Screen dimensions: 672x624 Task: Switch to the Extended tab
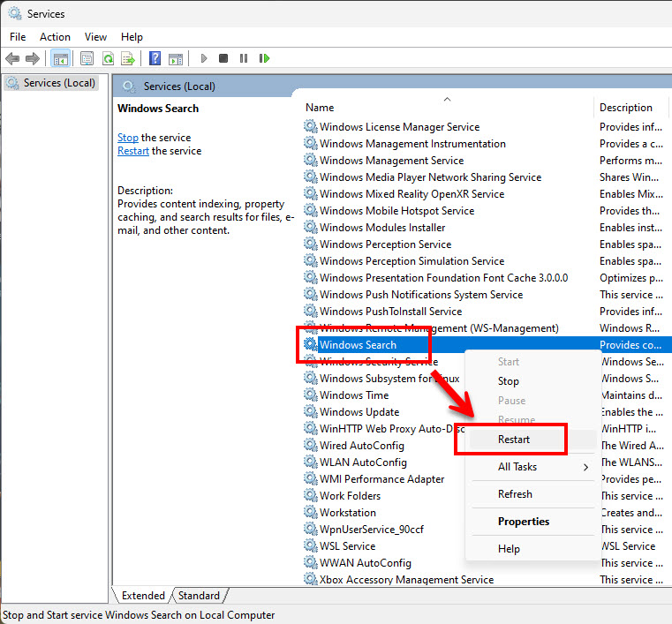(x=143, y=596)
